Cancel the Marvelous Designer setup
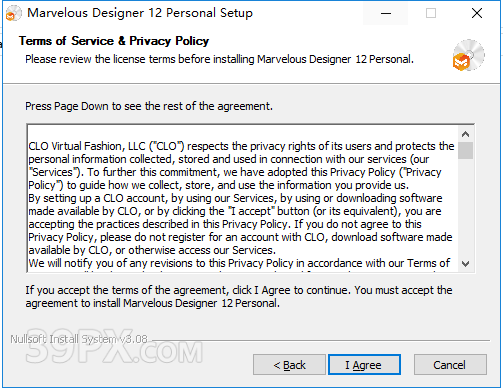 click(450, 365)
